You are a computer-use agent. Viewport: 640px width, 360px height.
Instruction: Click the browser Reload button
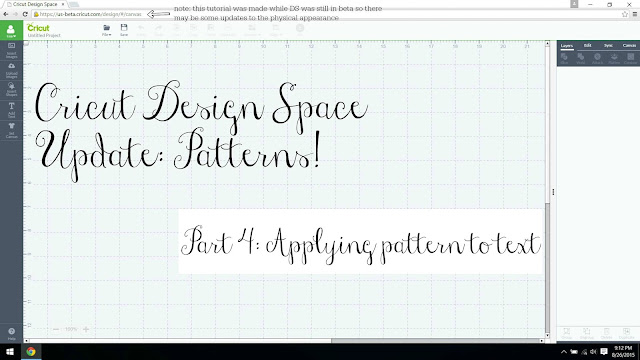point(25,14)
